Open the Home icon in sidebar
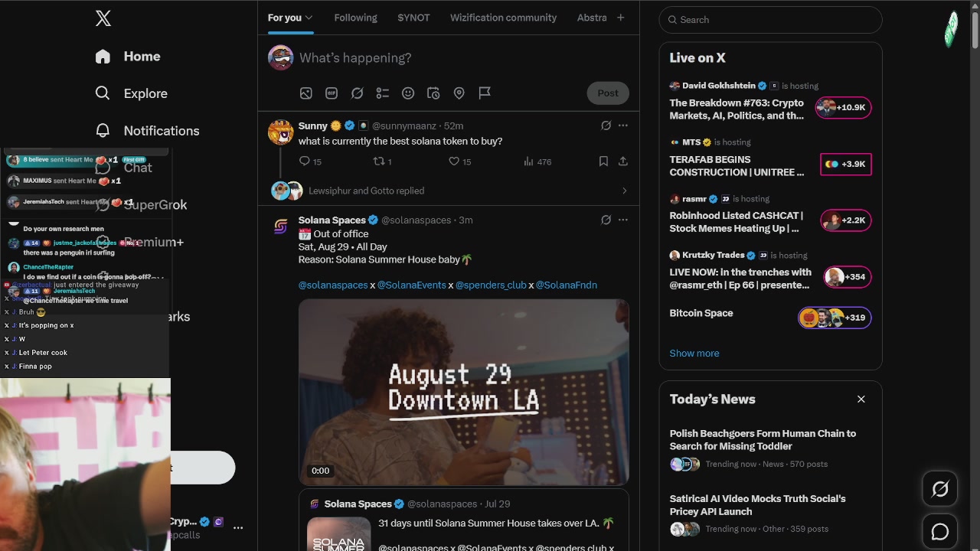Viewport: 980px width, 551px height. click(x=103, y=57)
